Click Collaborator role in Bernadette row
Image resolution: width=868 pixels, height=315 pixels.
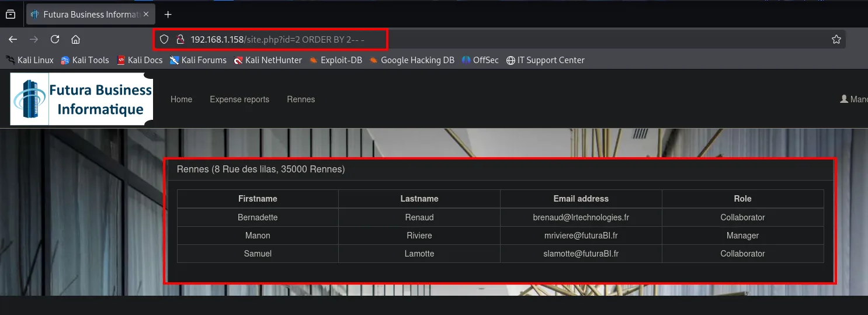(x=743, y=217)
